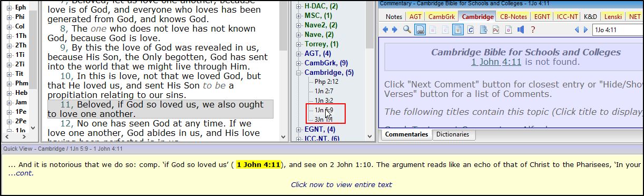Select the Jam book in book tree
Viewport: 644px width, 196px height.
tap(21, 102)
